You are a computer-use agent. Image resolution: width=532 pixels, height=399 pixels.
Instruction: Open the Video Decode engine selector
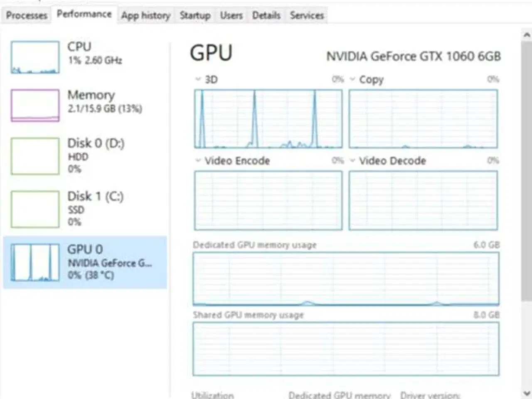[x=353, y=161]
